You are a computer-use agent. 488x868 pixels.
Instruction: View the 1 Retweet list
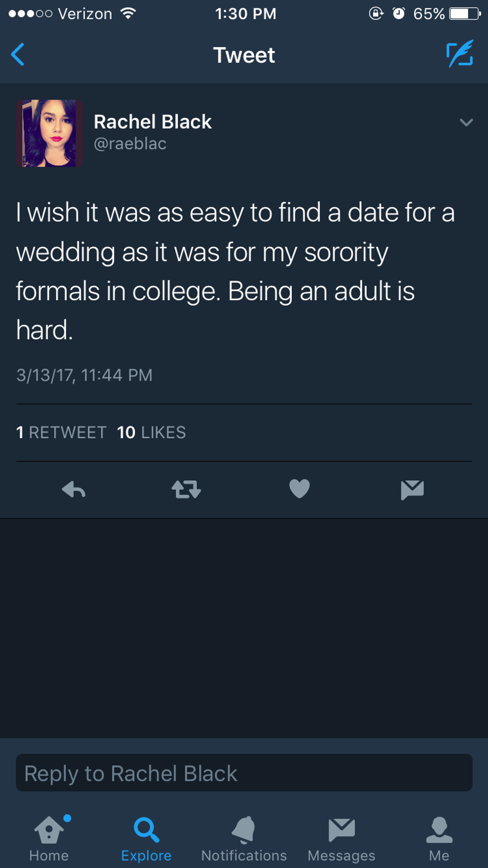click(61, 432)
